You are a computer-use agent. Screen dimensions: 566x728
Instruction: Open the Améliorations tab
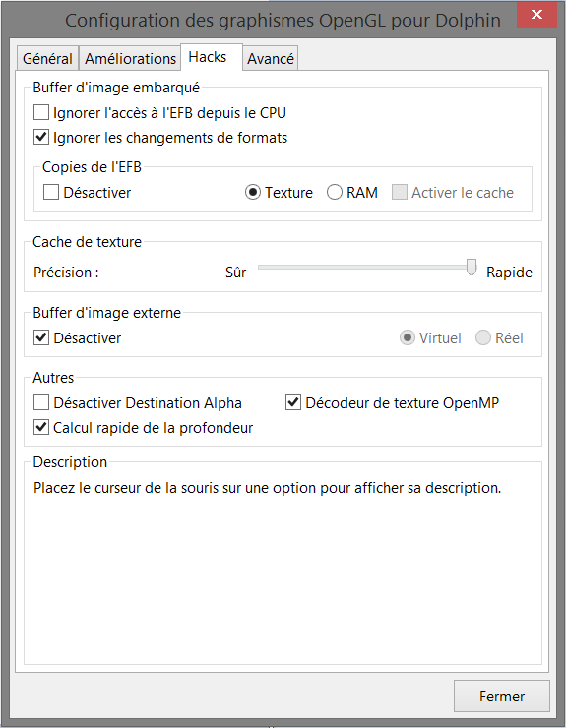(x=130, y=58)
